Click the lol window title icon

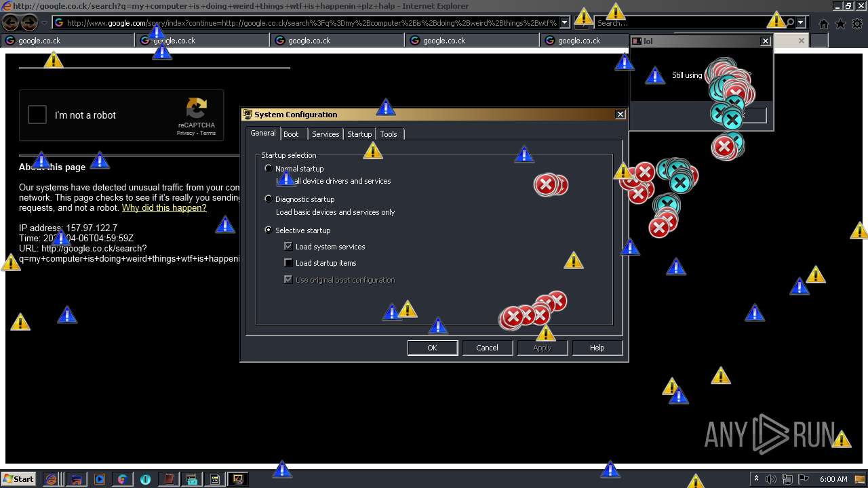pyautogui.click(x=637, y=41)
